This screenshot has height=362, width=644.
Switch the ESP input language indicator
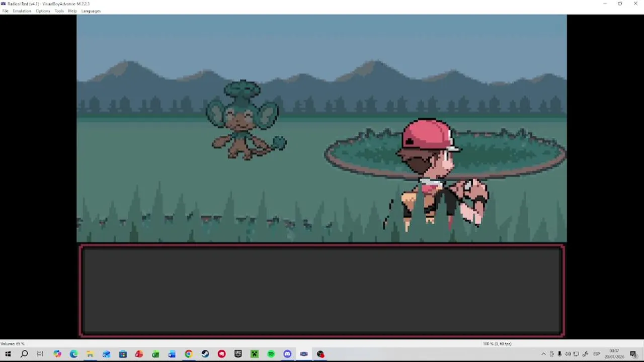pyautogui.click(x=597, y=354)
